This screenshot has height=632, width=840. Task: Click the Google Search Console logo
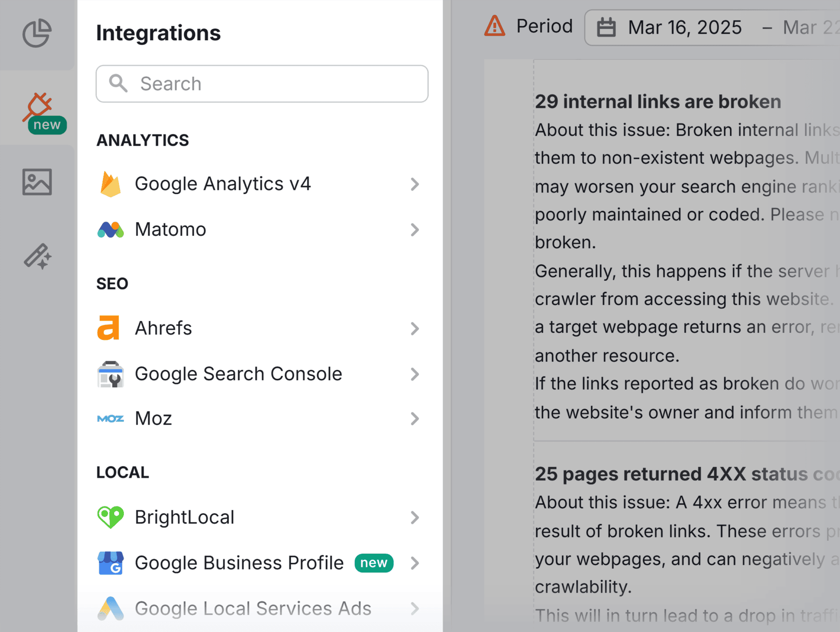[110, 374]
